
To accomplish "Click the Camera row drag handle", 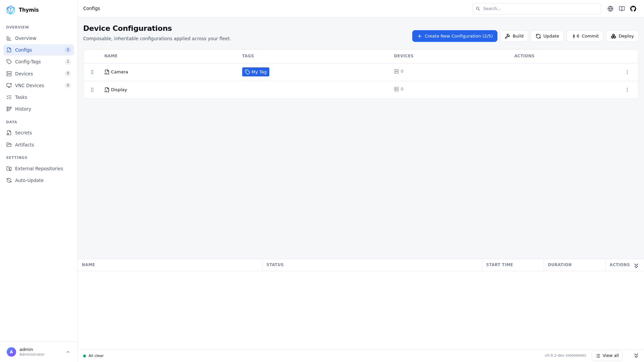I will 92,72.
